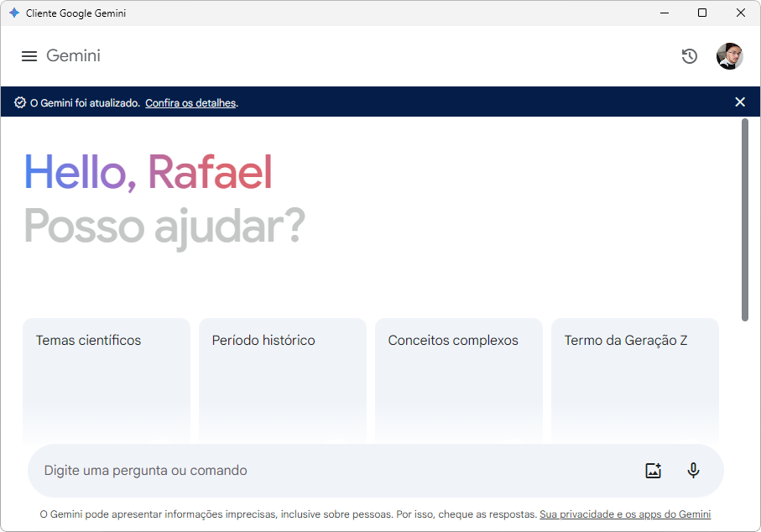The image size is (761, 532).
Task: Select the 'Temas científicos' suggestion card
Action: [x=107, y=381]
